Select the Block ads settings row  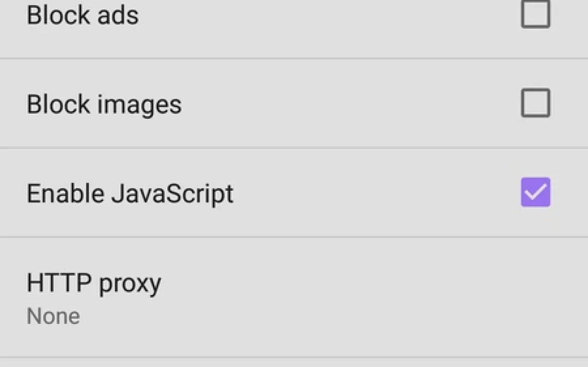(294, 21)
